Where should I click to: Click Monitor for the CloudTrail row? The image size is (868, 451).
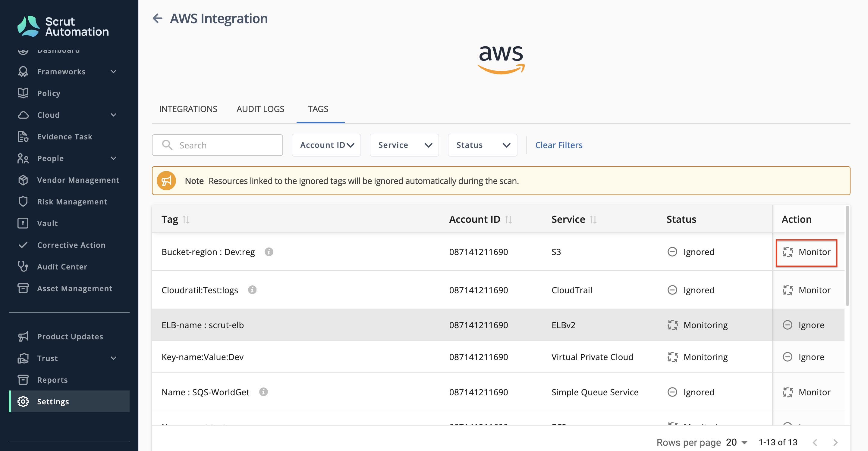coord(806,290)
